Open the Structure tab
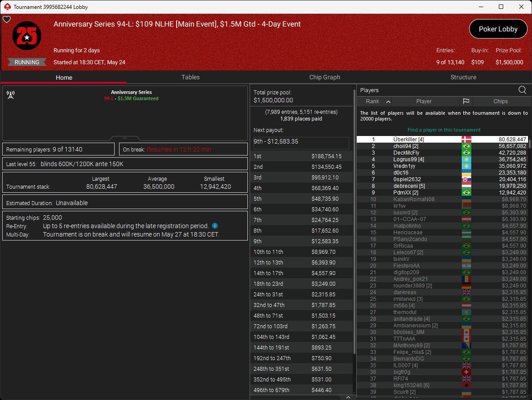The image size is (532, 400). (x=463, y=77)
